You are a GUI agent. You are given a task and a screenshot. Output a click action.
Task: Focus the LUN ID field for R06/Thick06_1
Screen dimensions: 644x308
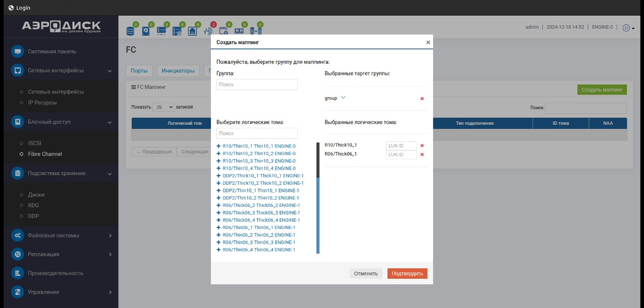pos(401,155)
